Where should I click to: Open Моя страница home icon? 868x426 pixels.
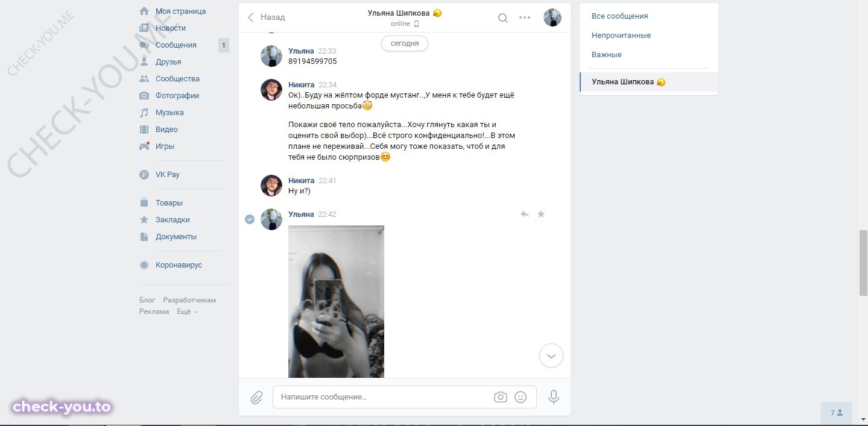click(144, 11)
